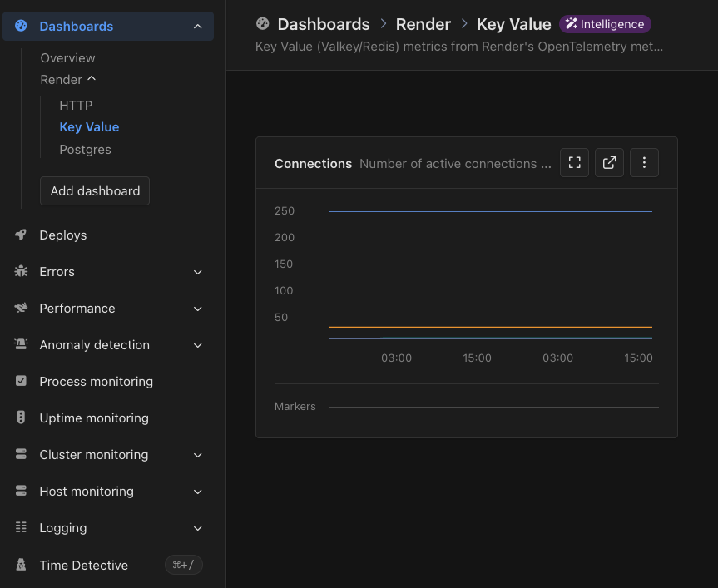Open the Overview dashboard
Image resolution: width=718 pixels, height=588 pixels.
(x=67, y=58)
